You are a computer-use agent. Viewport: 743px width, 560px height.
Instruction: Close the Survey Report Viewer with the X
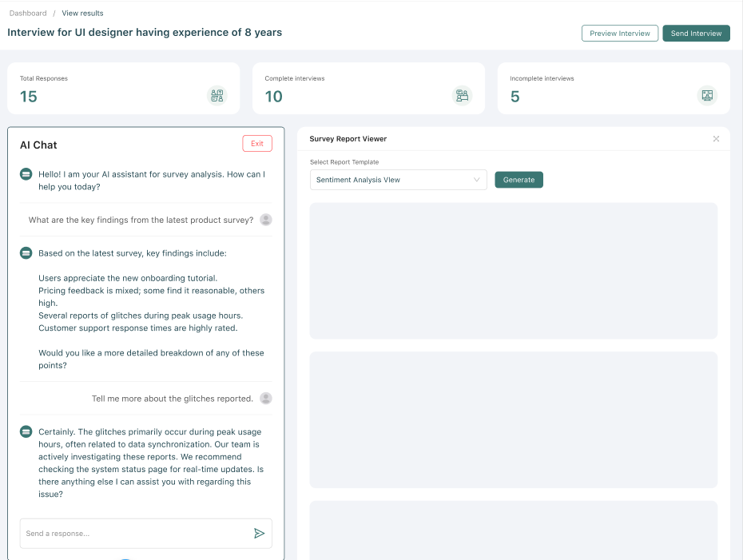pos(717,138)
